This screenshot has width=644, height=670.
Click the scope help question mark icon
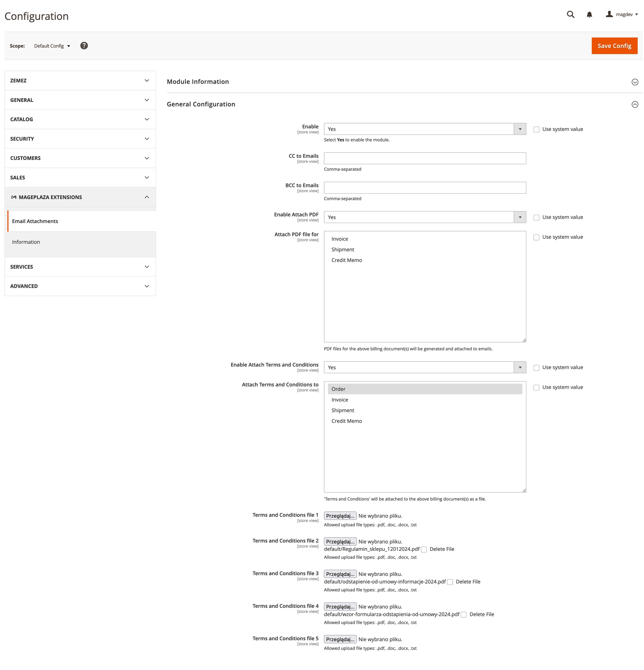click(x=84, y=46)
